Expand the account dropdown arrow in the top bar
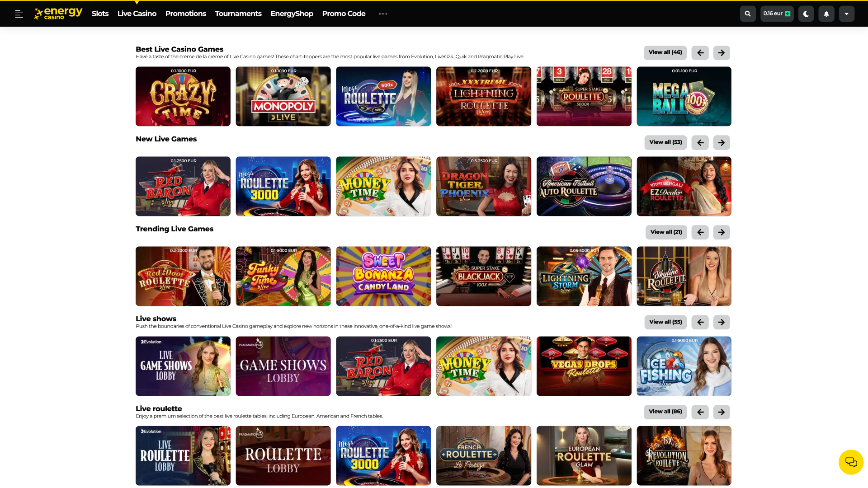 point(846,14)
